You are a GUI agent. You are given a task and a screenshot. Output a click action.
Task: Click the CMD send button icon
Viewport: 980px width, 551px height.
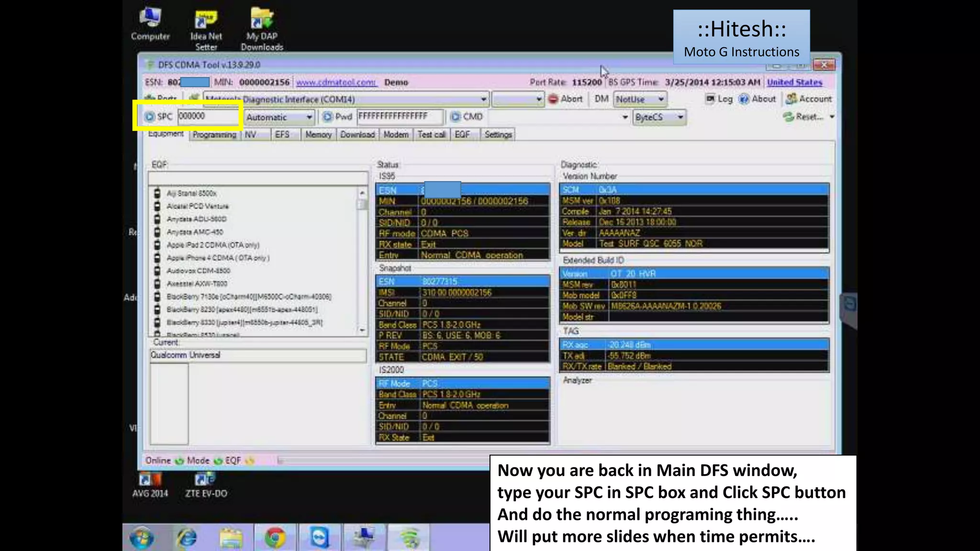tap(456, 117)
